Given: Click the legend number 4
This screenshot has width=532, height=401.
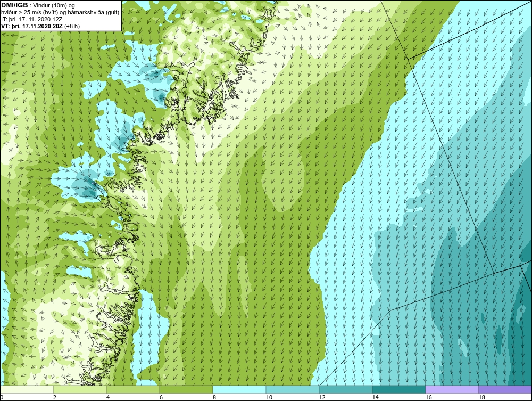Looking at the screenshot, I should point(108,397).
